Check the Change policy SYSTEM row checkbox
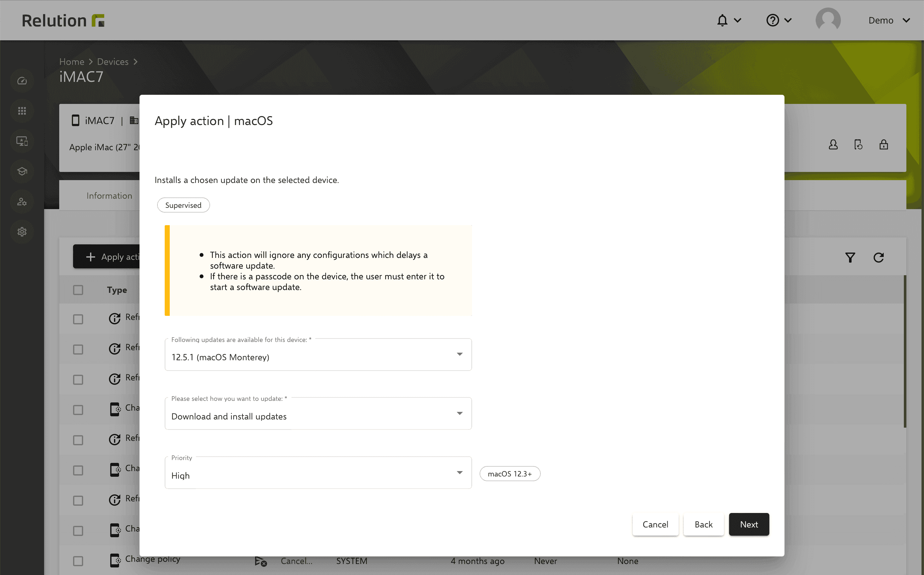The image size is (924, 575). click(78, 561)
